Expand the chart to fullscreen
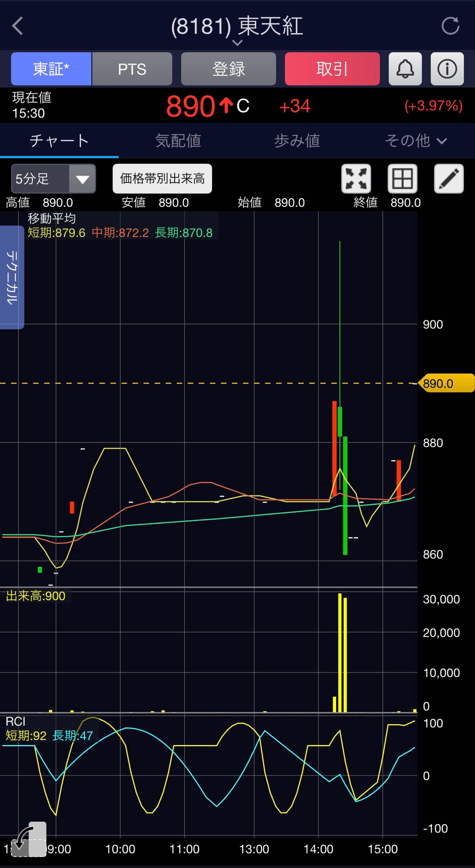Viewport: 475px width, 868px height. [x=356, y=179]
